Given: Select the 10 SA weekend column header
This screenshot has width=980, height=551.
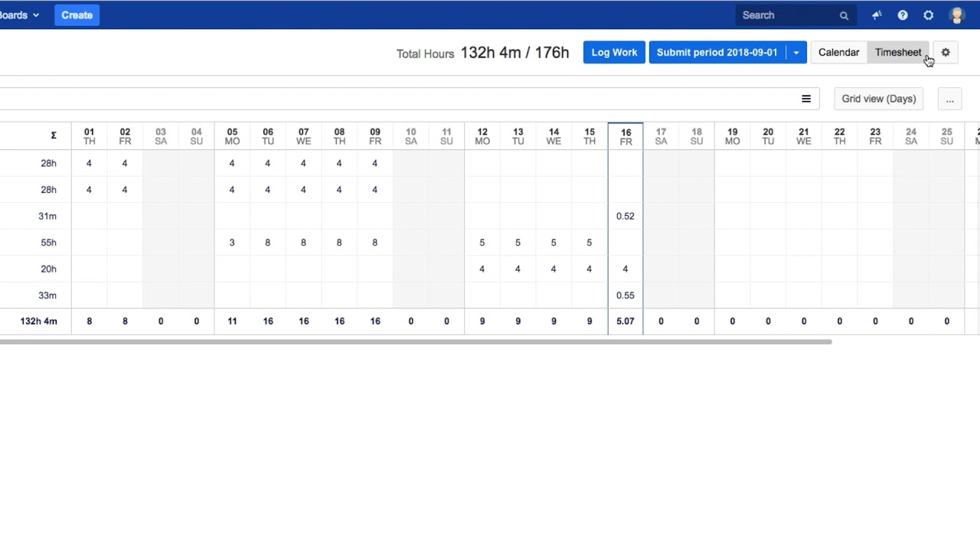Looking at the screenshot, I should (x=411, y=136).
